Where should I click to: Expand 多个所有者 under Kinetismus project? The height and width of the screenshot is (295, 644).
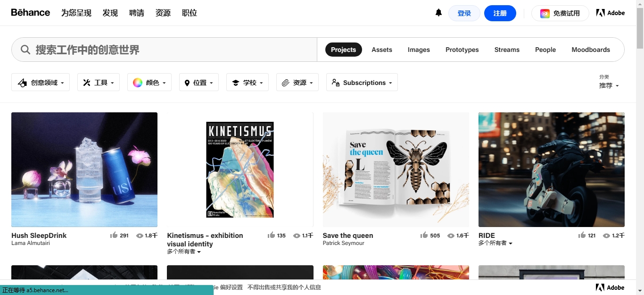coord(184,252)
